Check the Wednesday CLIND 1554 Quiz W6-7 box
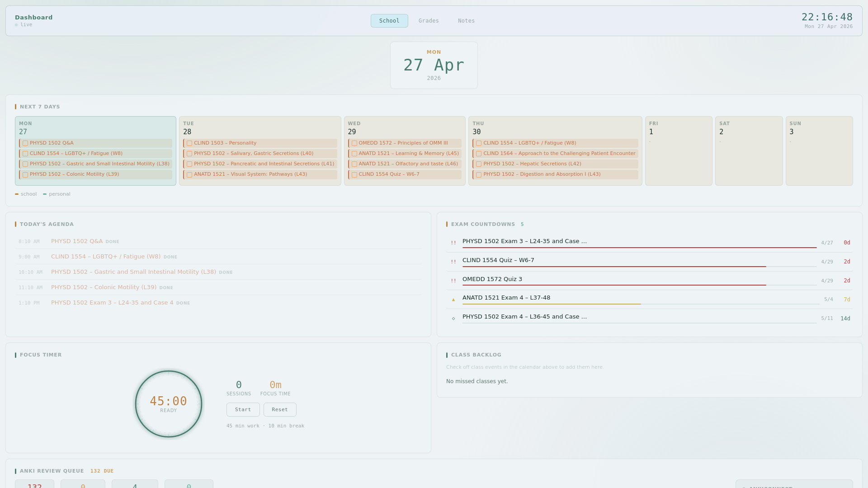This screenshot has height=488, width=868. tap(354, 174)
